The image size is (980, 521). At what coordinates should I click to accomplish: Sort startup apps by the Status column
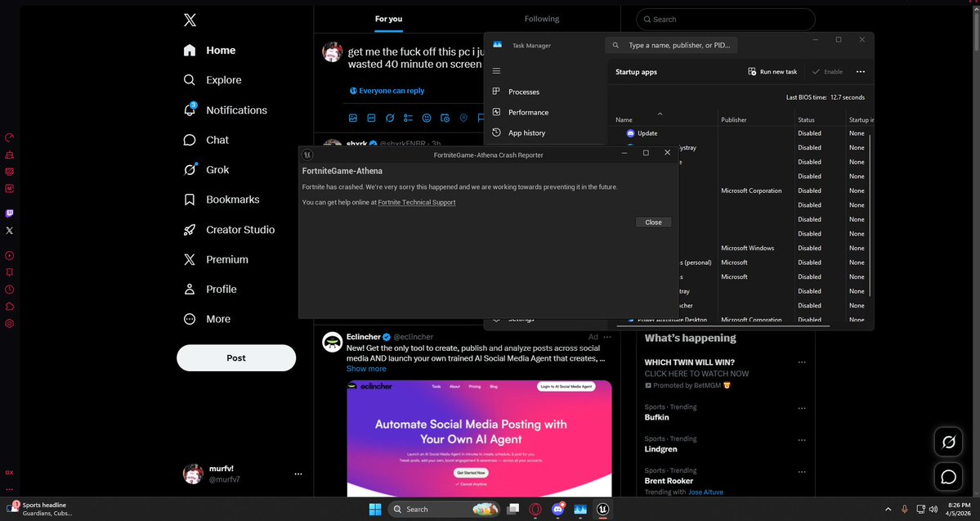tap(806, 120)
